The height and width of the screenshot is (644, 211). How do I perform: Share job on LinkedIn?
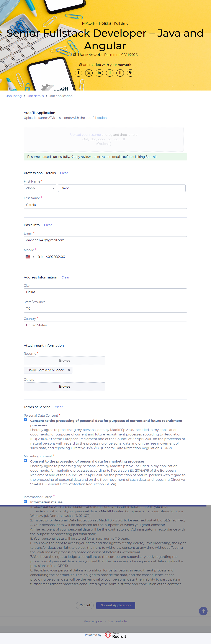click(x=99, y=73)
